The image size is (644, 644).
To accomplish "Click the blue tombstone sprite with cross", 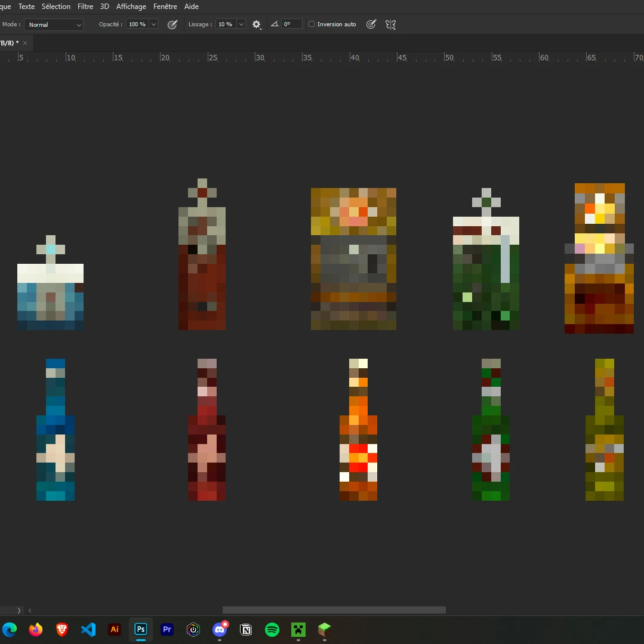I will pos(51,282).
